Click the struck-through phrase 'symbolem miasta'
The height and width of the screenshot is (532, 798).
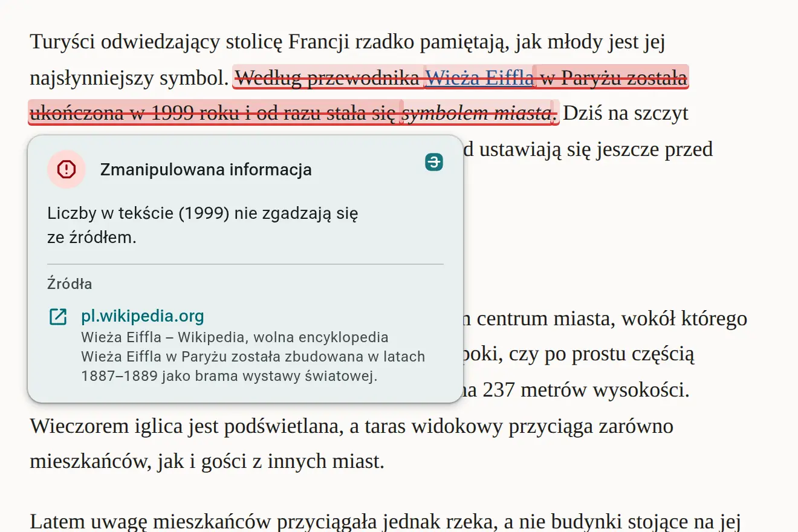[478, 113]
